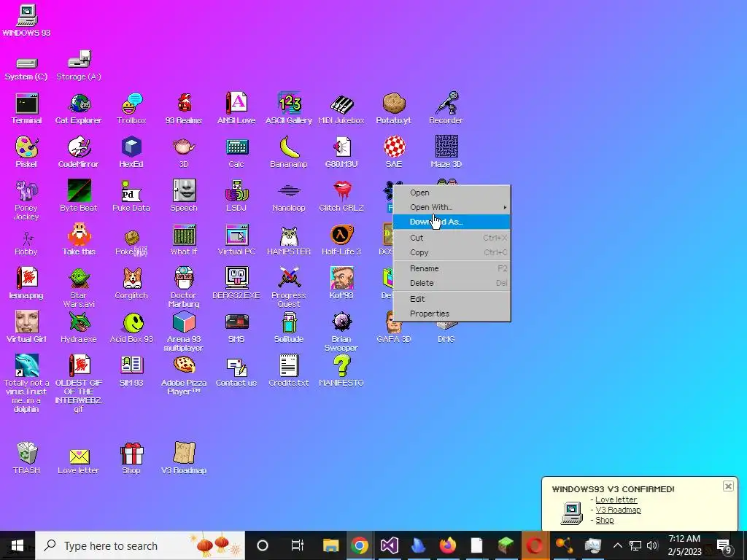Select Rename in context menu
The width and height of the screenshot is (747, 560).
point(452,268)
